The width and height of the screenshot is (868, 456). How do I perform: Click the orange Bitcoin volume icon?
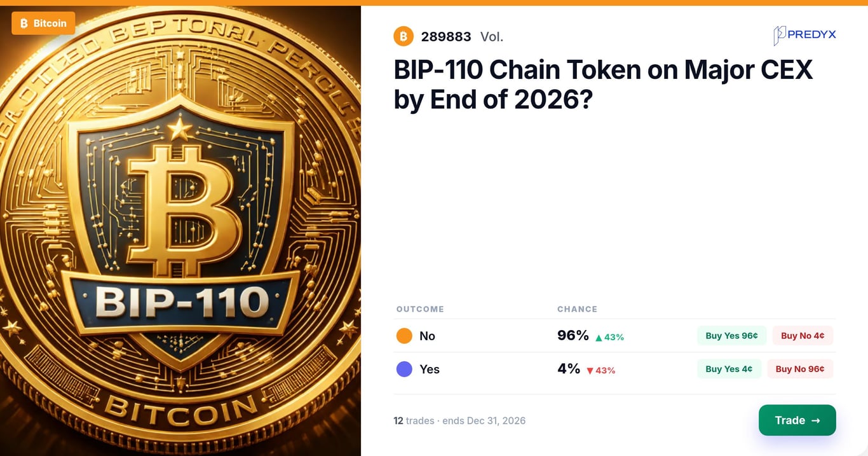point(403,36)
